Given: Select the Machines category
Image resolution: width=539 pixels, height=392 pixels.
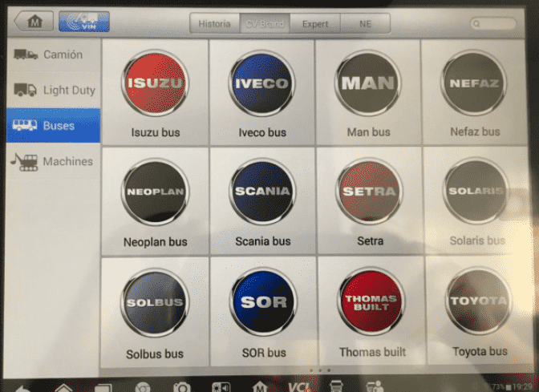Looking at the screenshot, I should point(53,161).
